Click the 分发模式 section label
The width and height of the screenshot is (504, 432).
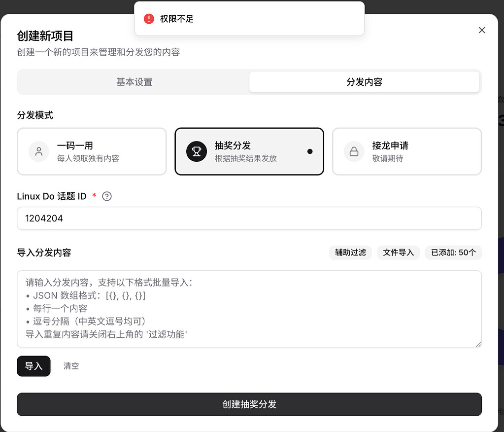coord(35,115)
